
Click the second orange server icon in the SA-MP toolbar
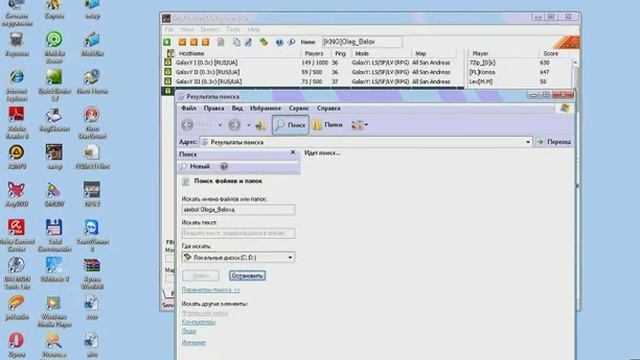point(194,42)
